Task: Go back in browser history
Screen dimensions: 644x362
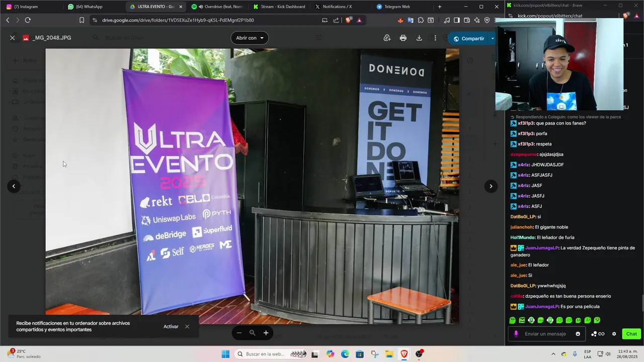Action: [x=8, y=20]
